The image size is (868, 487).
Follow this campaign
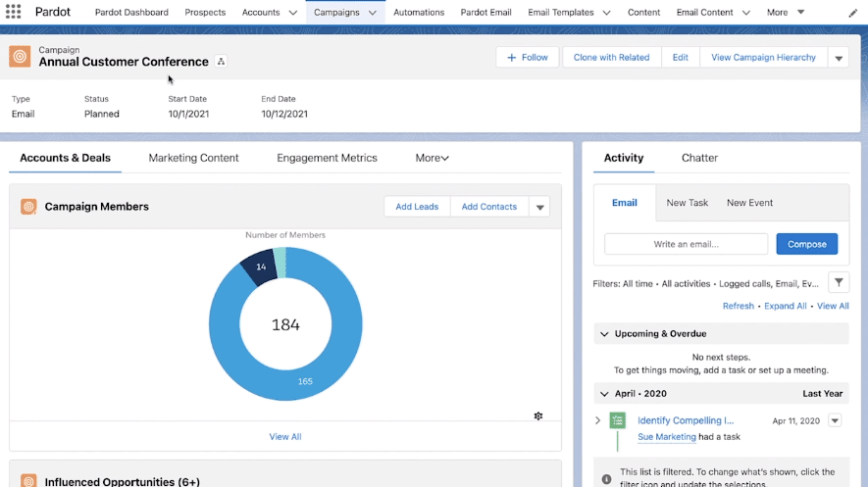click(x=527, y=58)
